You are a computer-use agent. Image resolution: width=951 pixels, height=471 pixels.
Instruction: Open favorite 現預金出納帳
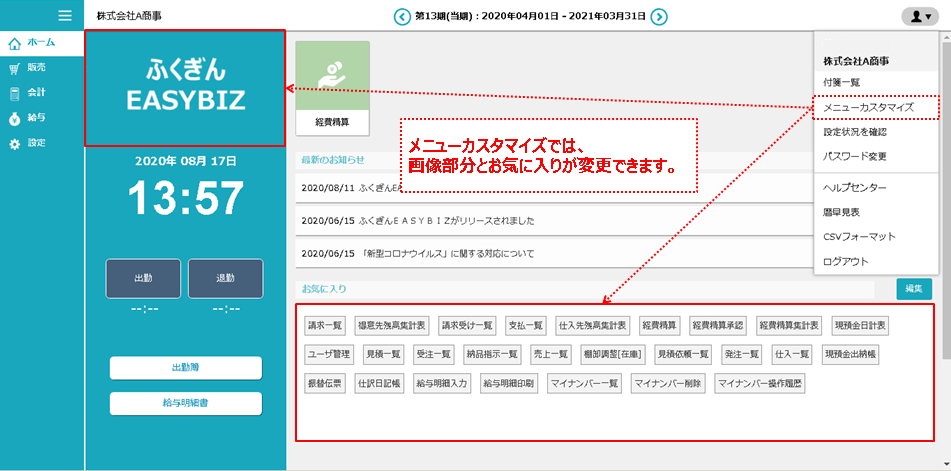850,354
